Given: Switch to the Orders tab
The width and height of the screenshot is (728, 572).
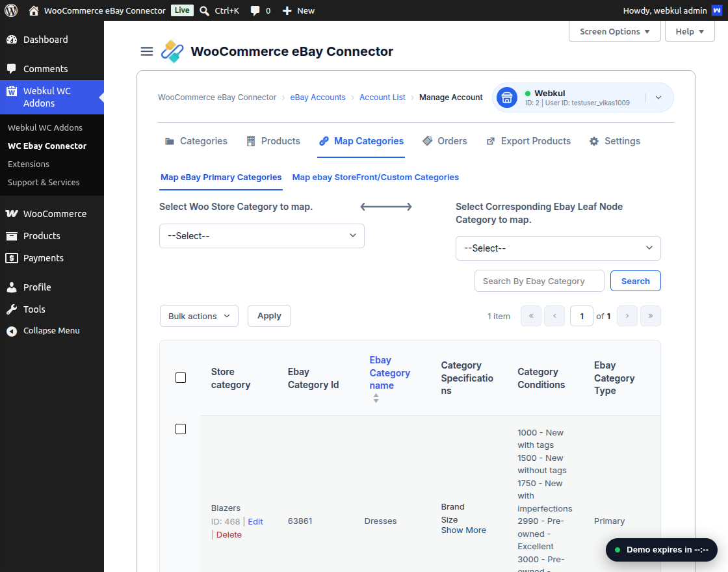Looking at the screenshot, I should pos(445,141).
